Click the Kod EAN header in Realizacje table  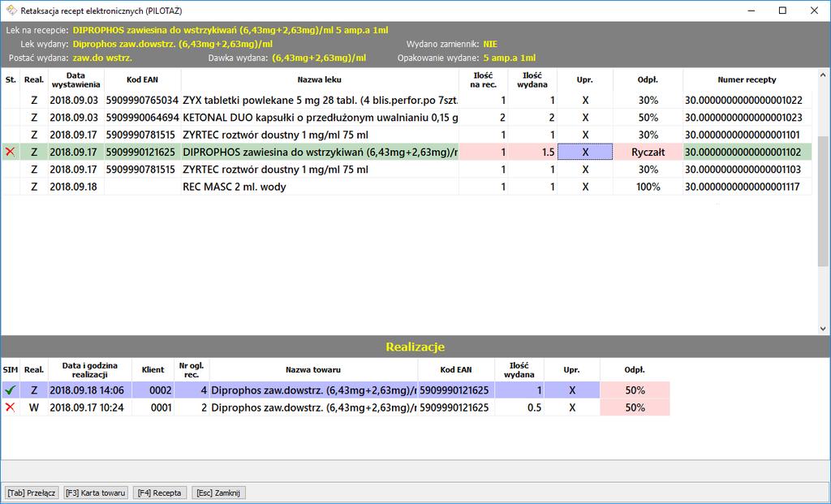point(456,370)
